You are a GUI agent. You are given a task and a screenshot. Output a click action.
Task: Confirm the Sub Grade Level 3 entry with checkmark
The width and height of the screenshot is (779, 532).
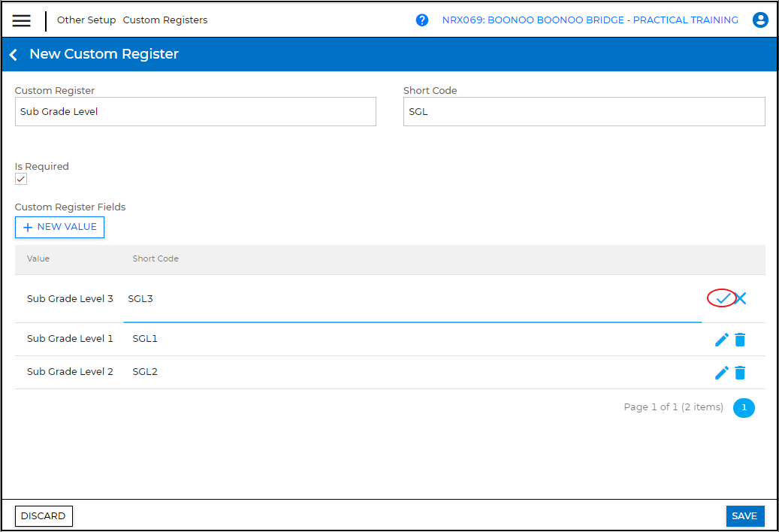click(723, 298)
